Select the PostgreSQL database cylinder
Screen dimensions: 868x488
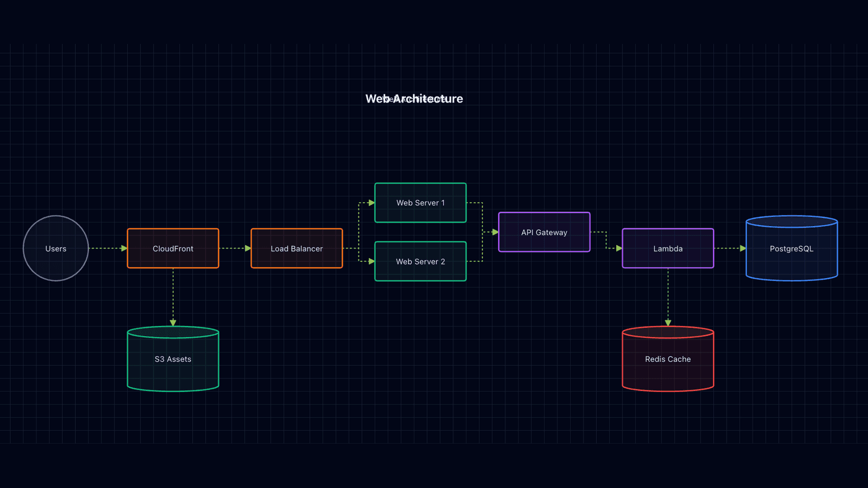pyautogui.click(x=792, y=248)
